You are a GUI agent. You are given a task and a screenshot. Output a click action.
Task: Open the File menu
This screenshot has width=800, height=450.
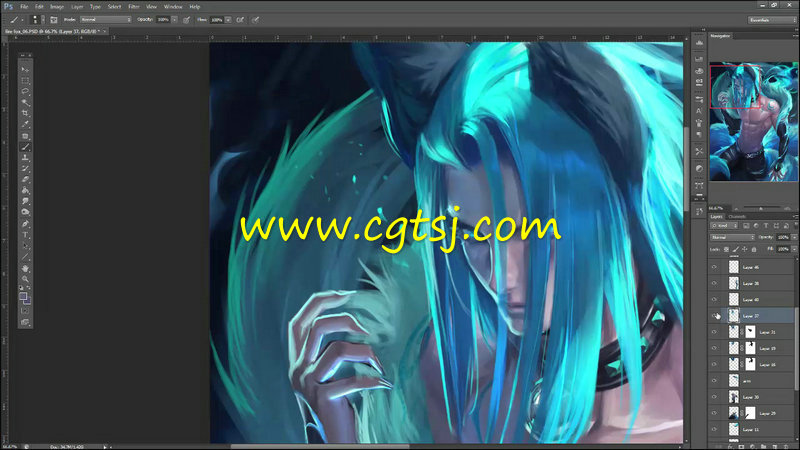pyautogui.click(x=24, y=7)
